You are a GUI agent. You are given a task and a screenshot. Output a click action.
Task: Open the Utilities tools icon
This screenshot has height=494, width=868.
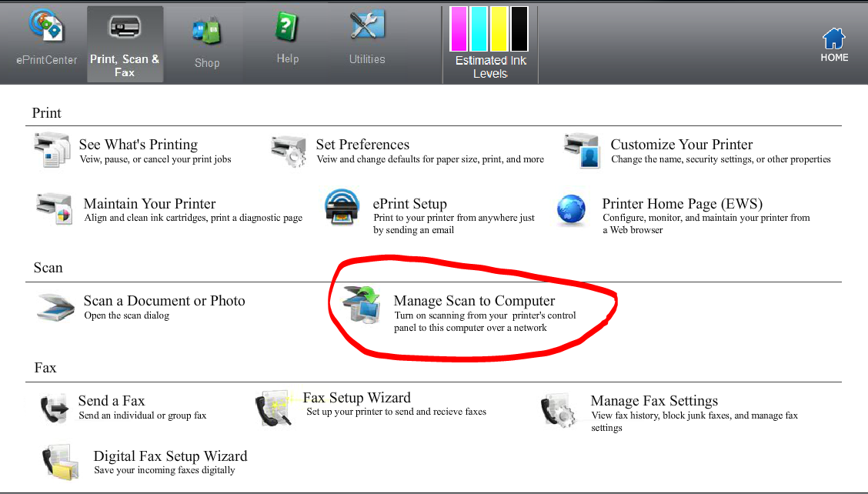point(367,25)
